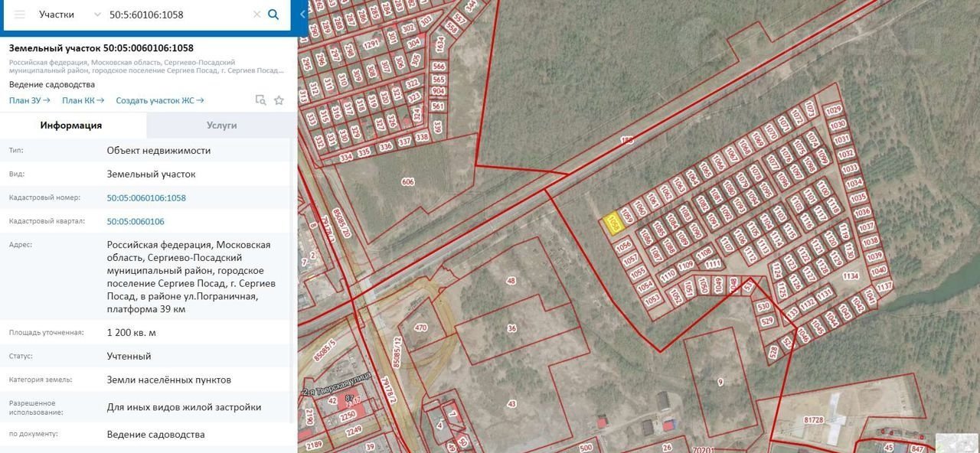Screen dimensions: 980x453
Task: Open the План КК link
Action: [83, 100]
